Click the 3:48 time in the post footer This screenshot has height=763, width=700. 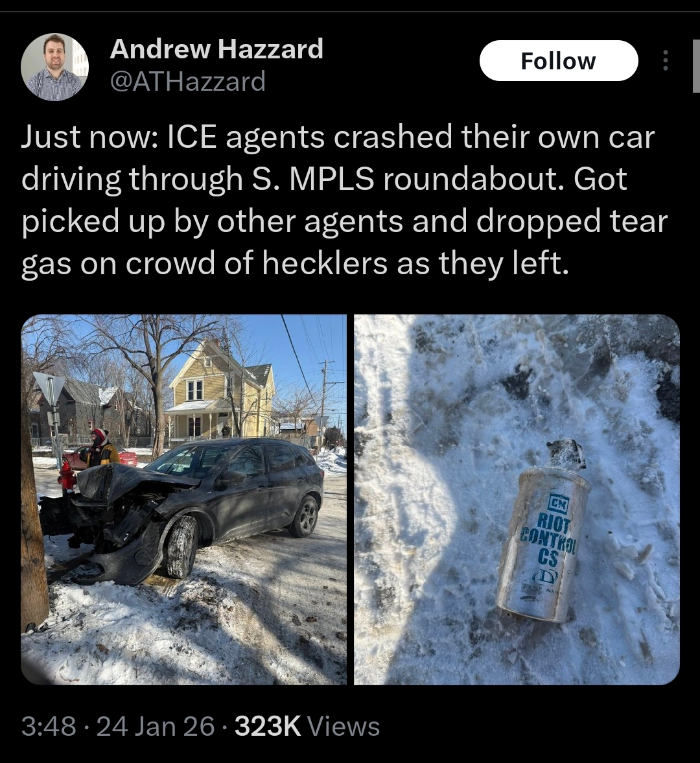point(49,727)
